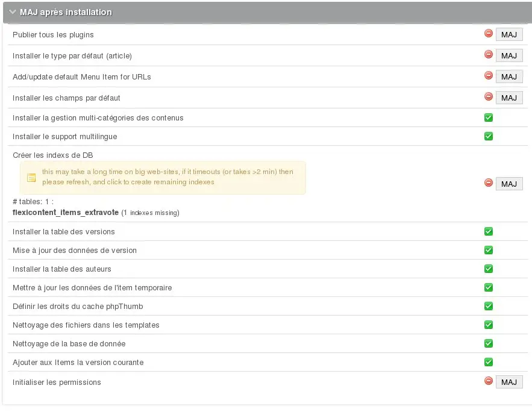
Task: Click red status icon for Publier tous les plugins
Action: click(488, 33)
